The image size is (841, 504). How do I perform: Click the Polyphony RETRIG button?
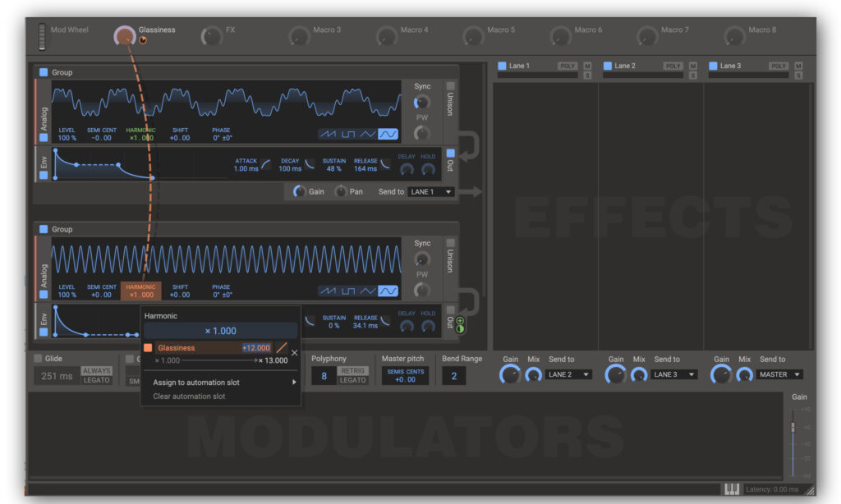coord(353,370)
